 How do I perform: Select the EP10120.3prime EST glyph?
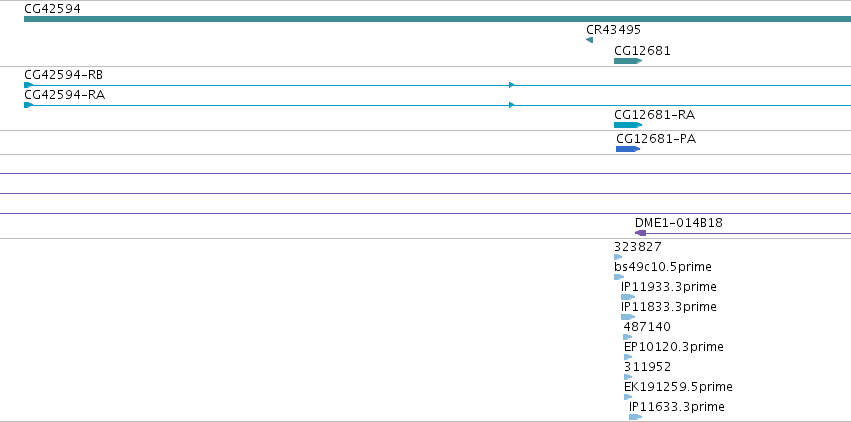[628, 357]
